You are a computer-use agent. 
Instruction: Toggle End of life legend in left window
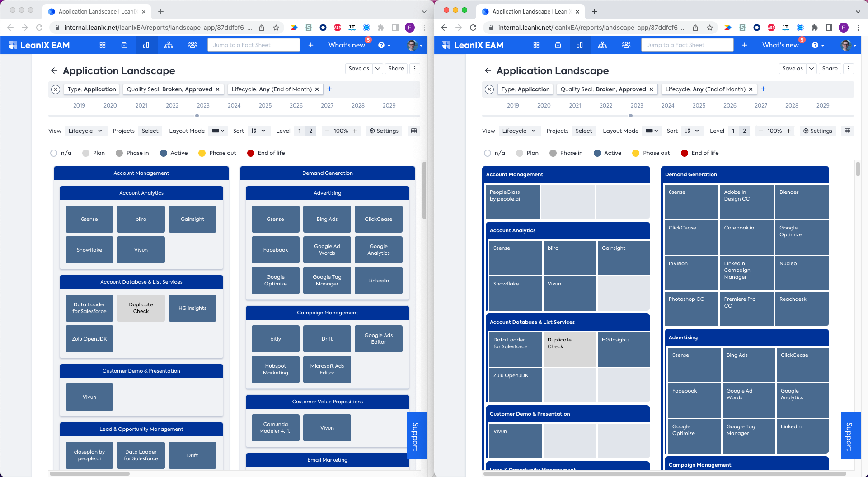(x=266, y=153)
